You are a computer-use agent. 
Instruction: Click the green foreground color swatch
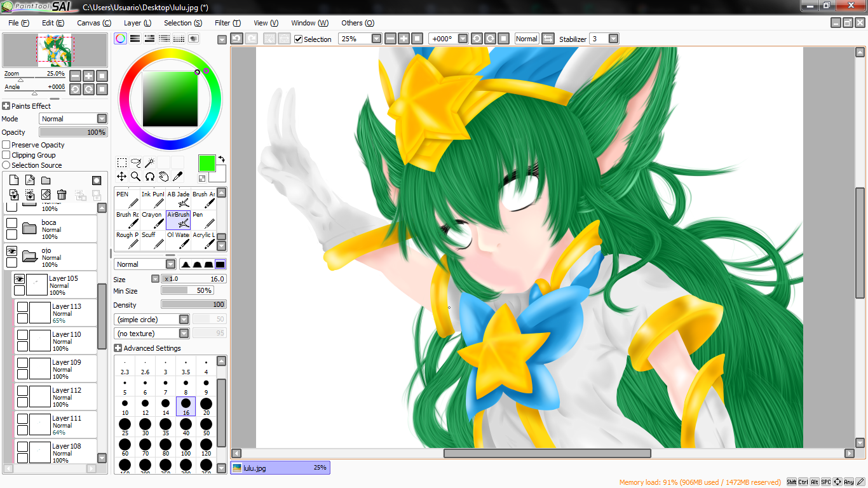coord(207,163)
